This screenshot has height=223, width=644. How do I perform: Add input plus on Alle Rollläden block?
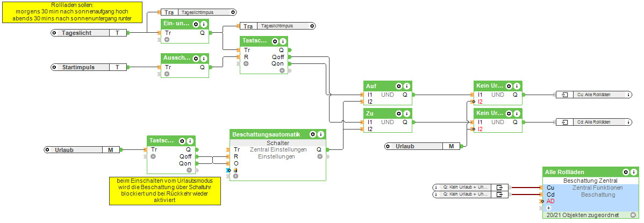[x=549, y=208]
